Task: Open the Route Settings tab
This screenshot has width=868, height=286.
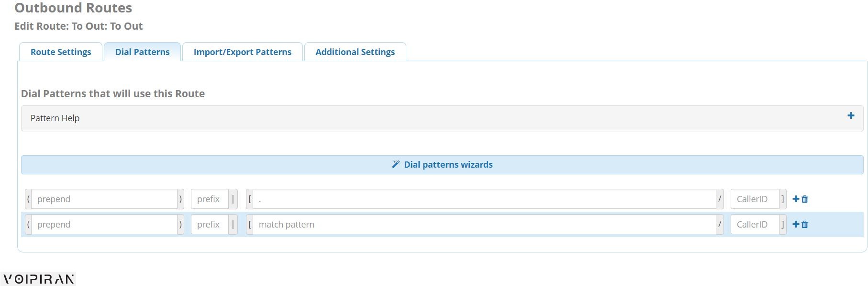Action: point(61,52)
